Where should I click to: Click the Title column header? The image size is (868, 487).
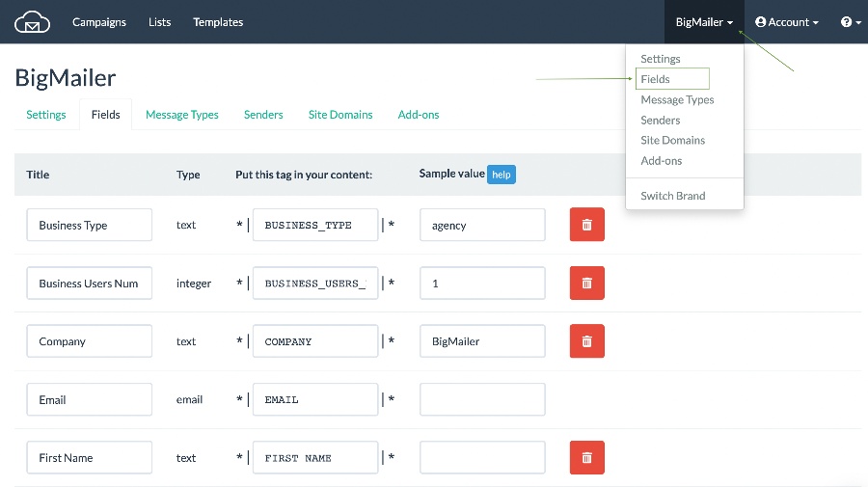pyautogui.click(x=38, y=175)
